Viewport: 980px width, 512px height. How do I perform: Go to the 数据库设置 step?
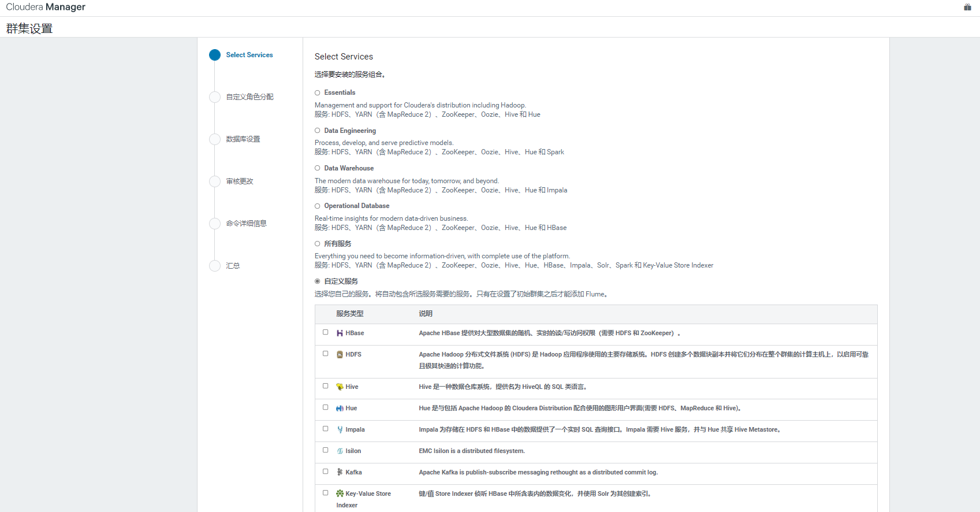(x=243, y=139)
